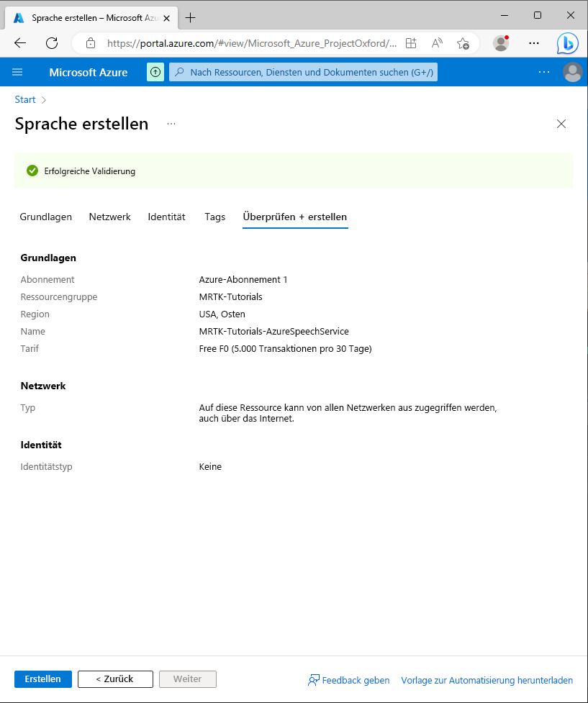588x703 pixels.
Task: Click the site lock icon in address bar
Action: pos(91,43)
